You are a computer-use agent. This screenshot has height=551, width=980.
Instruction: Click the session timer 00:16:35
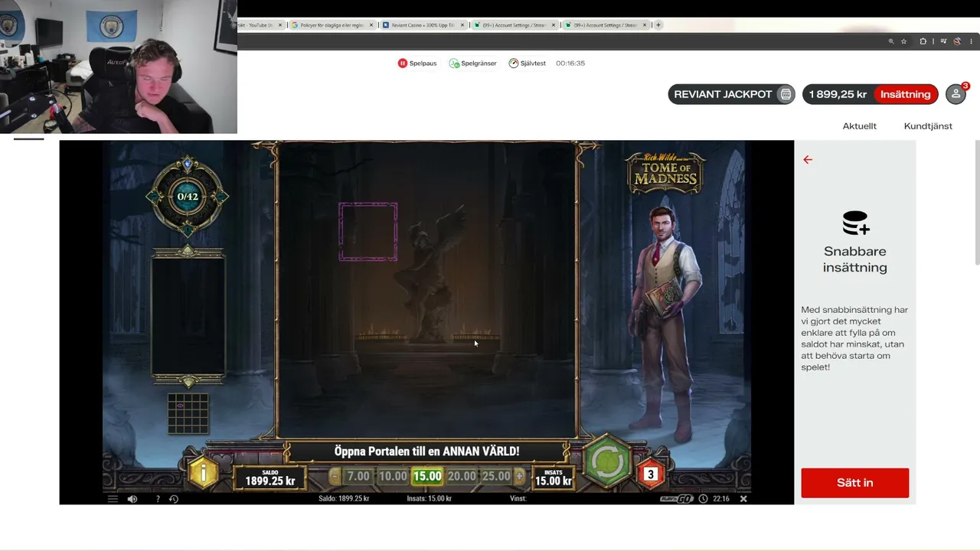[570, 64]
